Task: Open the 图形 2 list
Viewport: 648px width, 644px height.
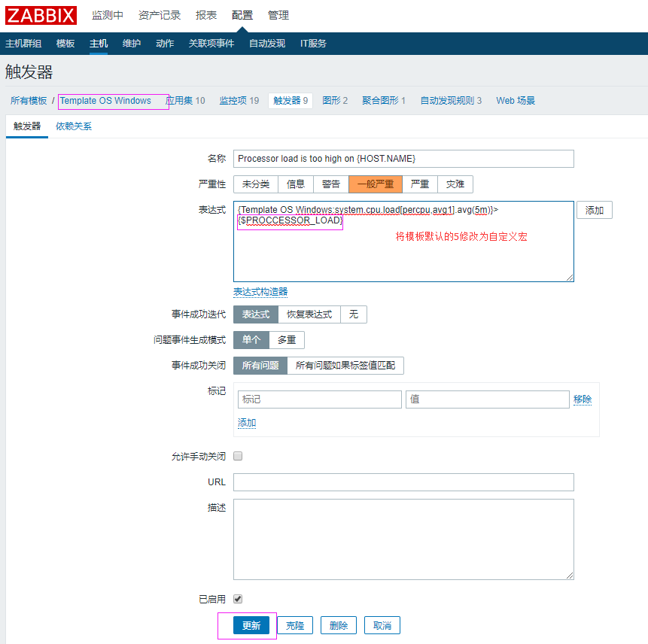Action: (333, 100)
